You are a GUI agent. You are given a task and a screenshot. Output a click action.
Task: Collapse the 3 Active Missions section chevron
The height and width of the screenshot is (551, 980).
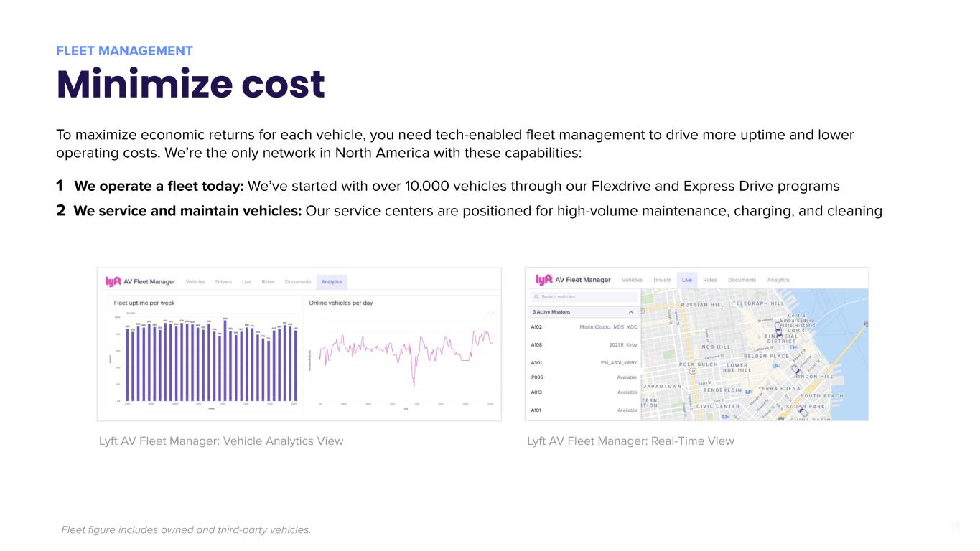tap(630, 312)
